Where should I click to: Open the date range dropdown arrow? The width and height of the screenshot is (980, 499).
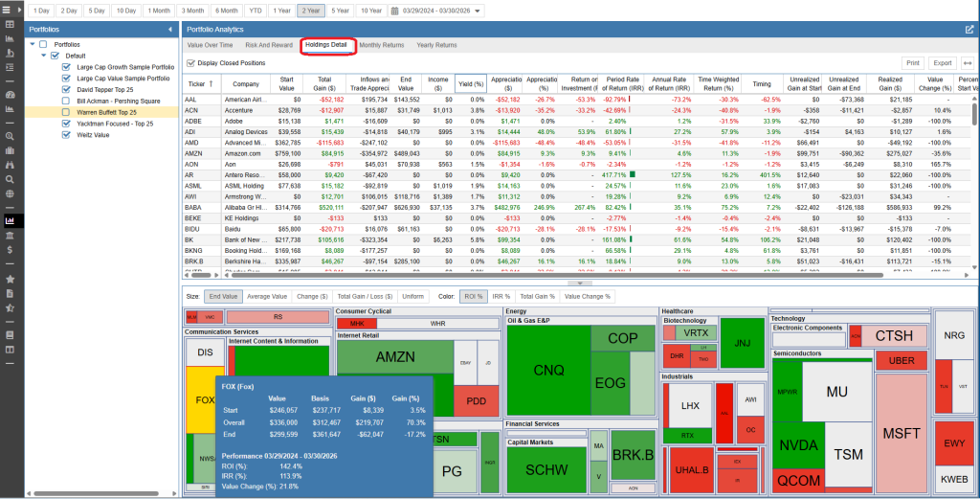coord(478,11)
